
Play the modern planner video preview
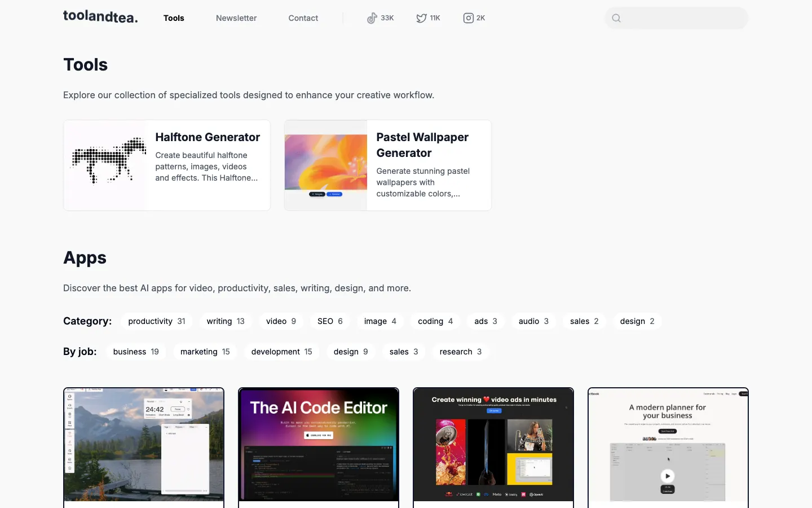click(668, 476)
